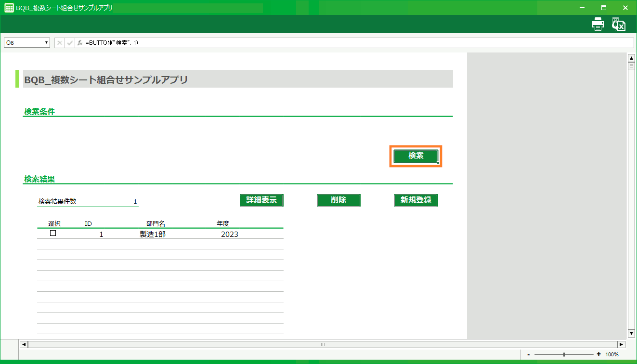Click the zoom level slider
The width and height of the screenshot is (637, 364).
(565, 354)
